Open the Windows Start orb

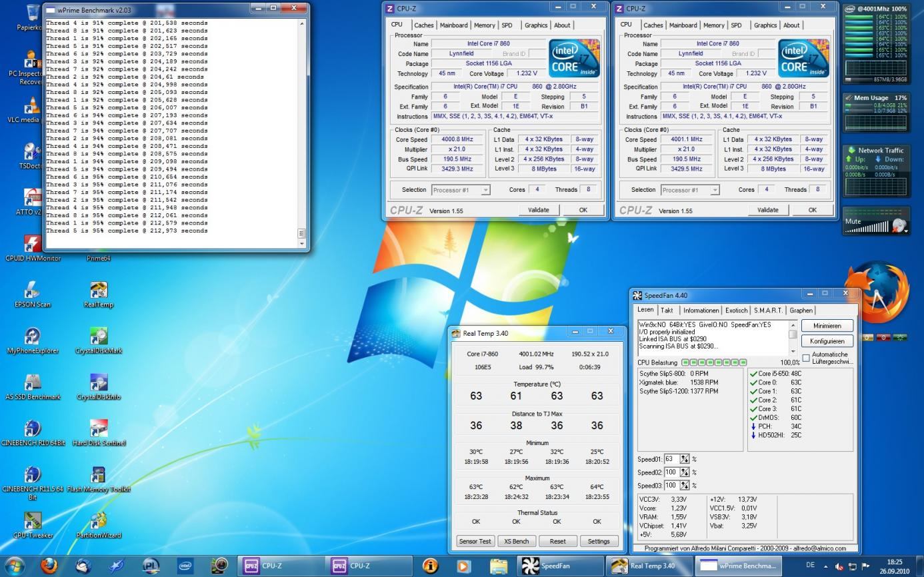(x=15, y=566)
